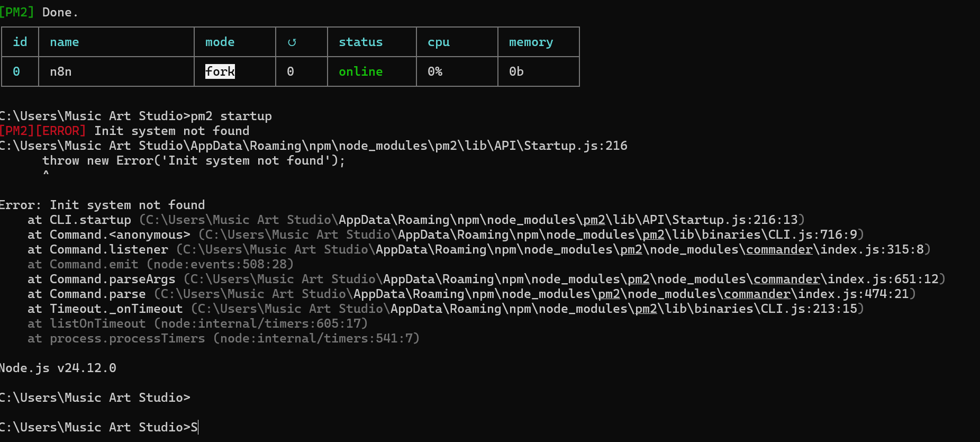Click the restart count arrow icon in table header
Viewport: 980px width, 442px height.
[x=292, y=42]
